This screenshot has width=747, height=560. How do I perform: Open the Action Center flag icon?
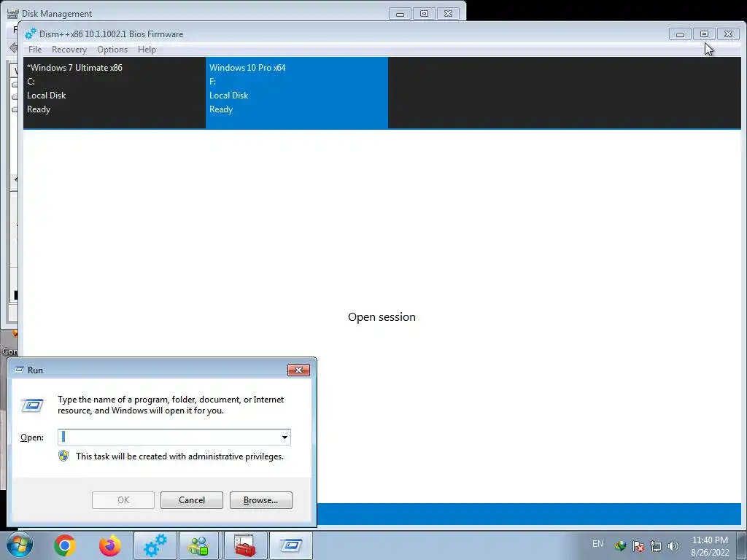click(x=638, y=545)
